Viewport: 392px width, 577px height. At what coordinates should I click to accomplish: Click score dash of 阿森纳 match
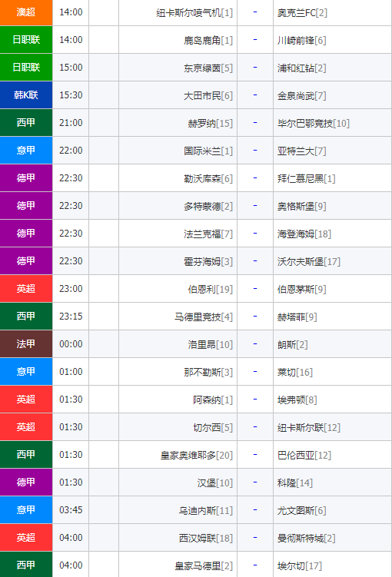coord(255,400)
